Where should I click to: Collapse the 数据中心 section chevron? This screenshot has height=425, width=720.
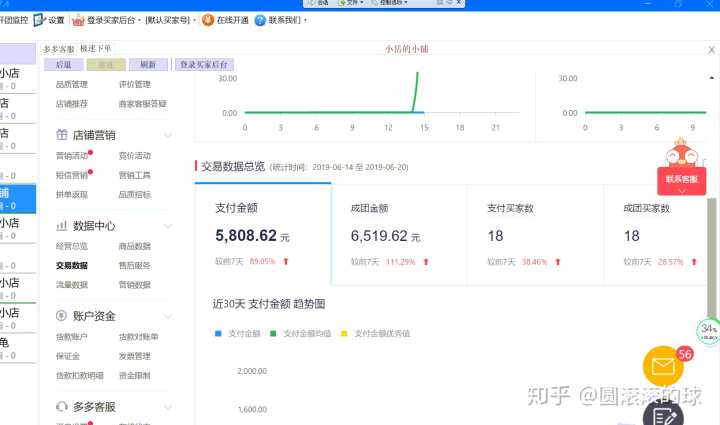tap(165, 226)
